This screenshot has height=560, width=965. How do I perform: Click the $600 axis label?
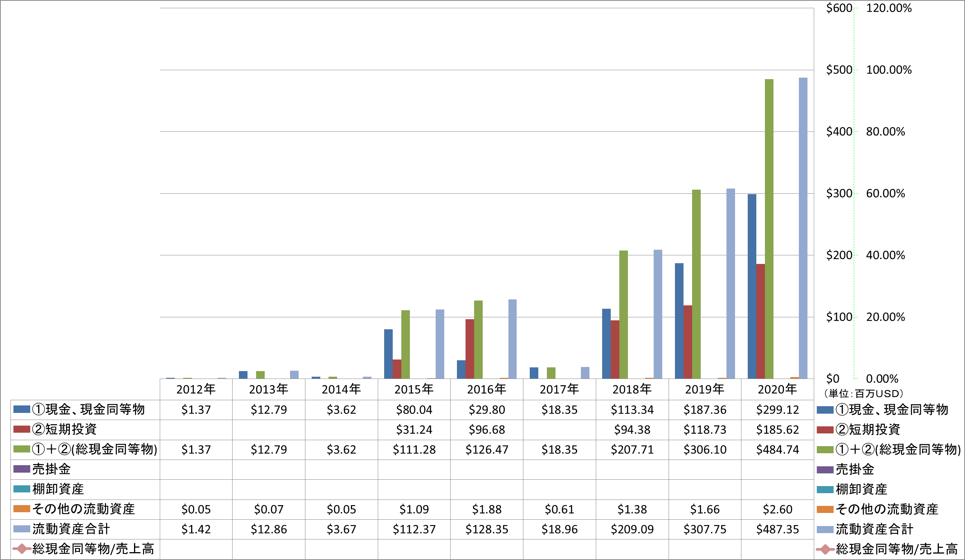(839, 8)
